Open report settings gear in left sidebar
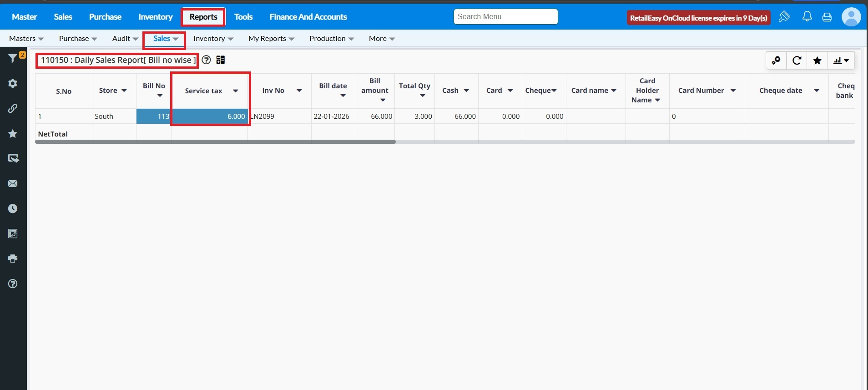This screenshot has width=868, height=390. coord(13,83)
